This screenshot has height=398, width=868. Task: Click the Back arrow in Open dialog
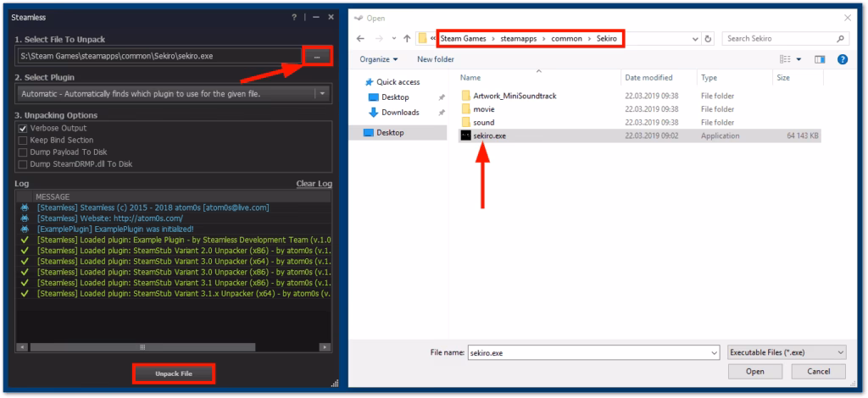[x=360, y=39]
